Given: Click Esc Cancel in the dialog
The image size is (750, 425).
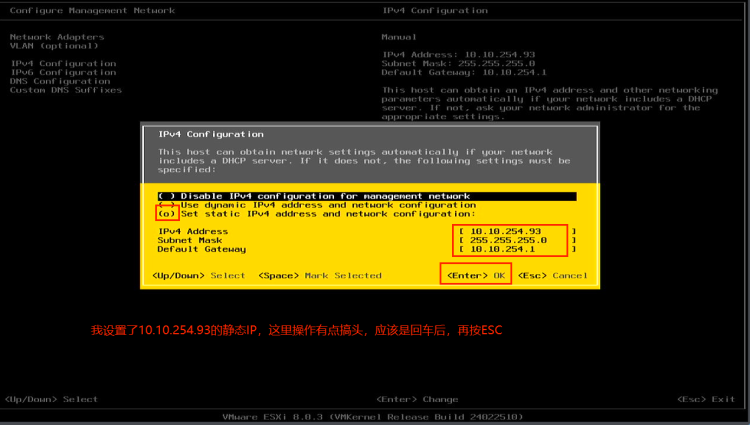Looking at the screenshot, I should tap(553, 275).
